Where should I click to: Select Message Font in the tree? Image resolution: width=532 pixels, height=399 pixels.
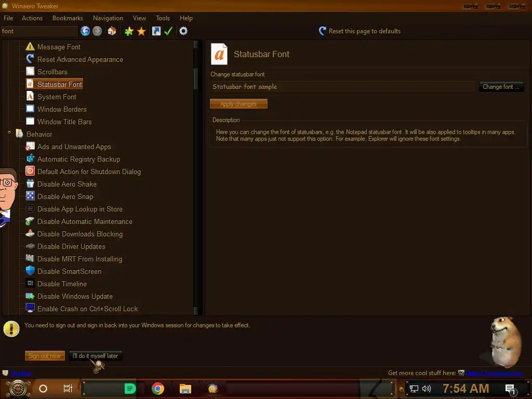click(x=59, y=47)
